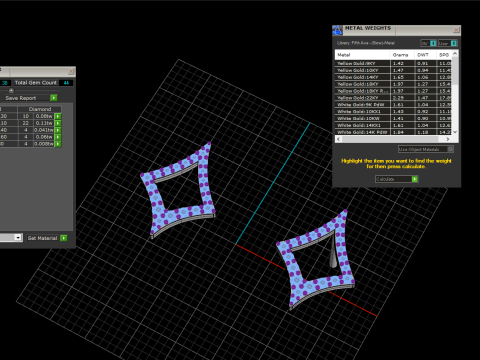Enable Use Object Materials option

(450, 149)
